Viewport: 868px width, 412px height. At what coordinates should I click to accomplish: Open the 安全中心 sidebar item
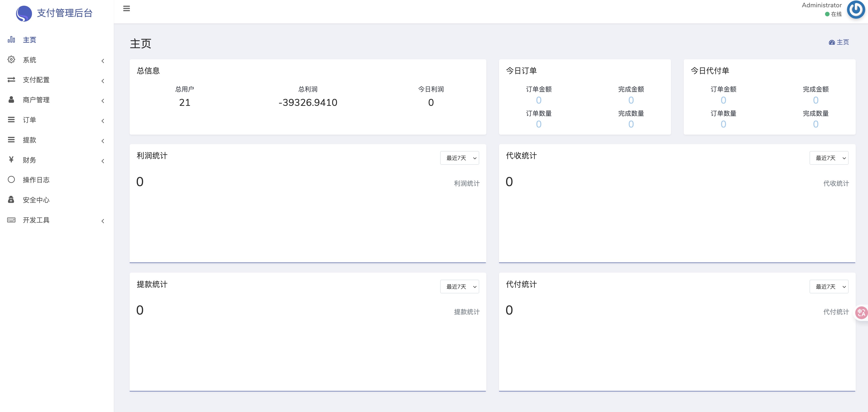point(57,200)
